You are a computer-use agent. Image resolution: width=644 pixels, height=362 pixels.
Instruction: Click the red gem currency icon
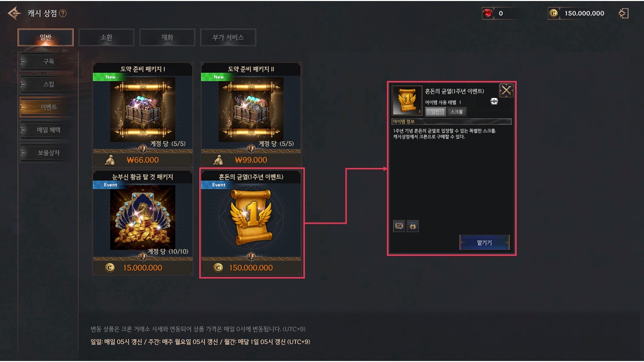click(488, 14)
